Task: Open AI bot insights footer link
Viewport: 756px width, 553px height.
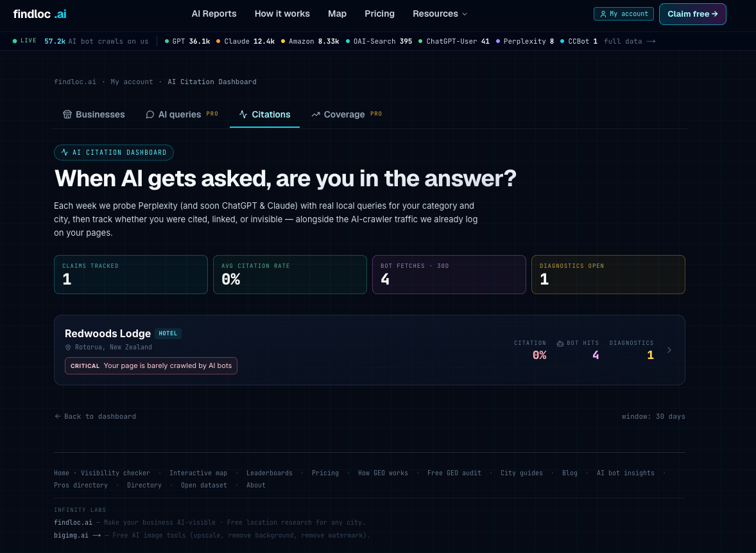Action: [x=626, y=473]
